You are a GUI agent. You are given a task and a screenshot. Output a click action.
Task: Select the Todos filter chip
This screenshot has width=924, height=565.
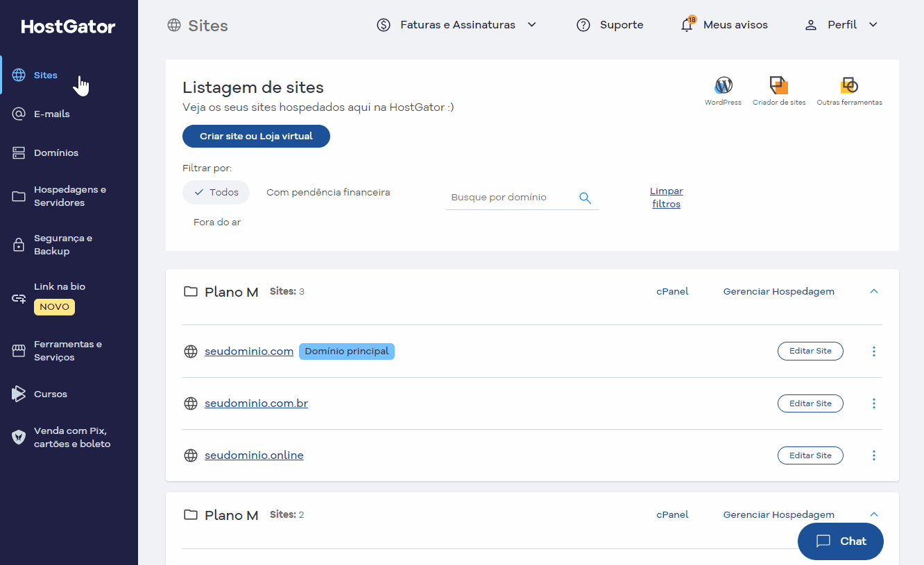tap(216, 193)
